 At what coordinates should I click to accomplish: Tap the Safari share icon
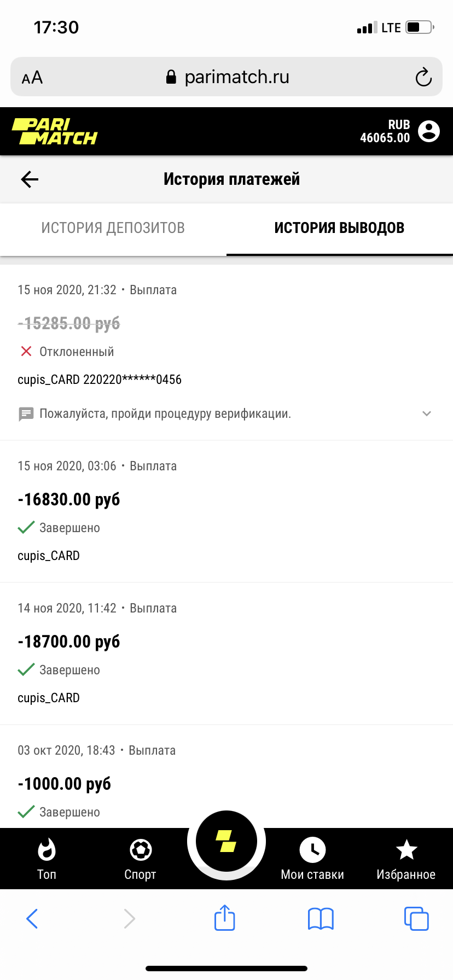(225, 918)
